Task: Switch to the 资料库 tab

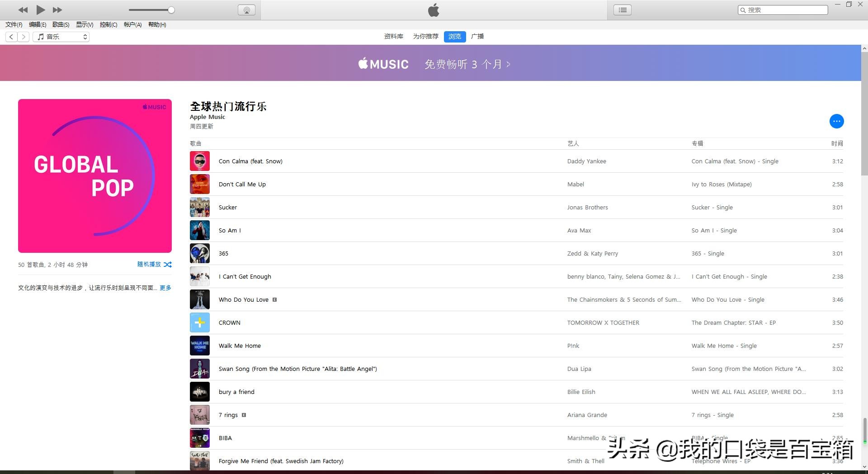Action: click(x=393, y=36)
